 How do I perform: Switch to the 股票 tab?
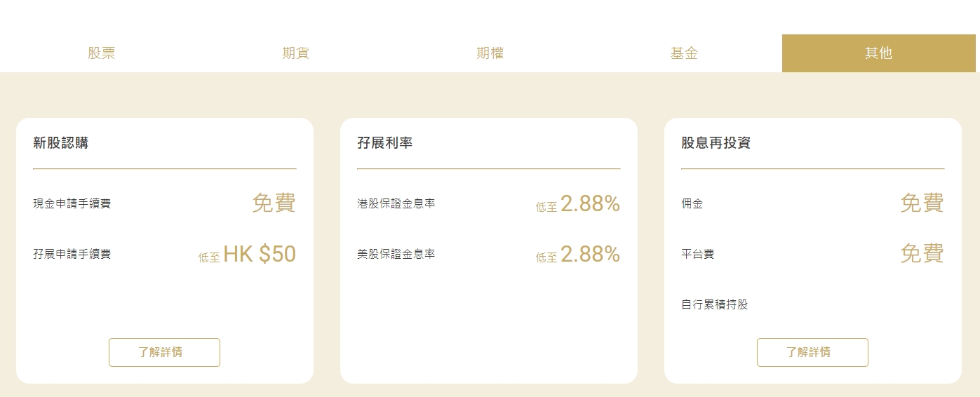(102, 53)
